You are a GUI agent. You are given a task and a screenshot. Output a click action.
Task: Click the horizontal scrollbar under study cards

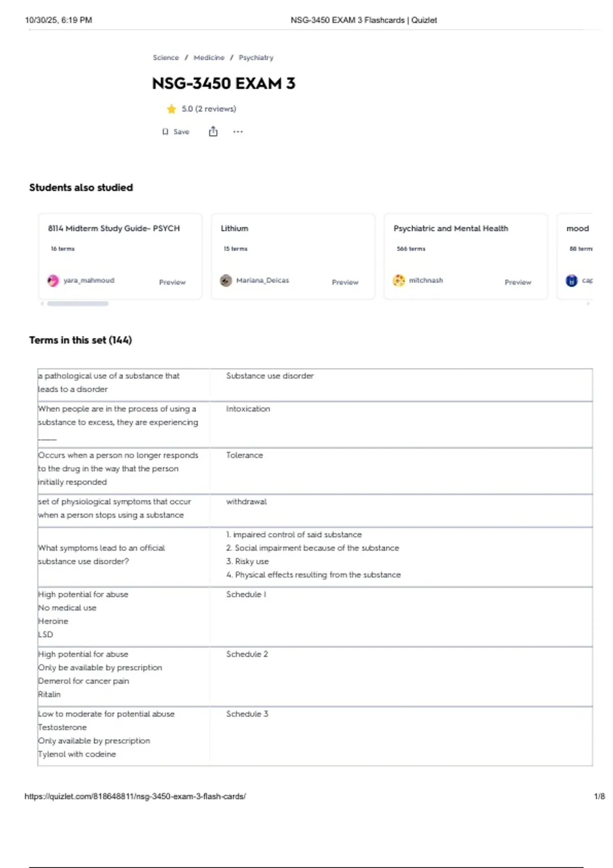78,304
